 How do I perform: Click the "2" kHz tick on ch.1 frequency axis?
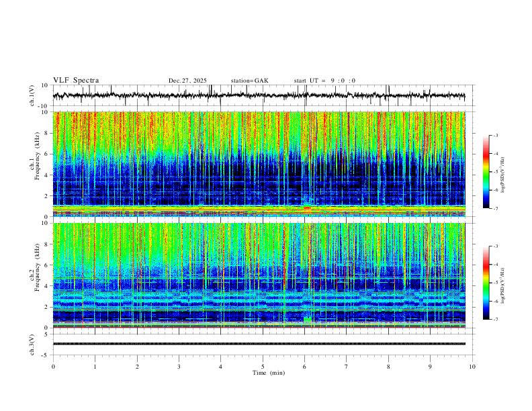48,196
